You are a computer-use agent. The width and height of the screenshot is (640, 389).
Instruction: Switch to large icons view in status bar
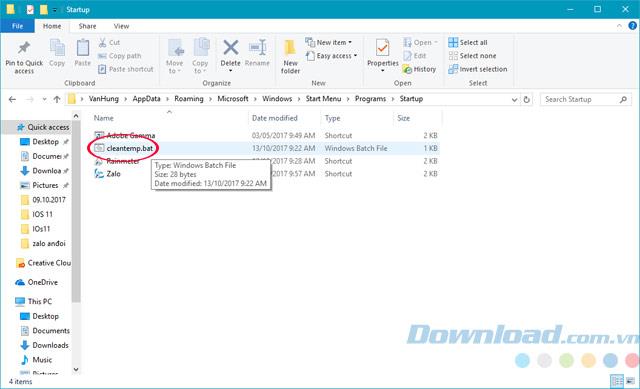coord(630,380)
